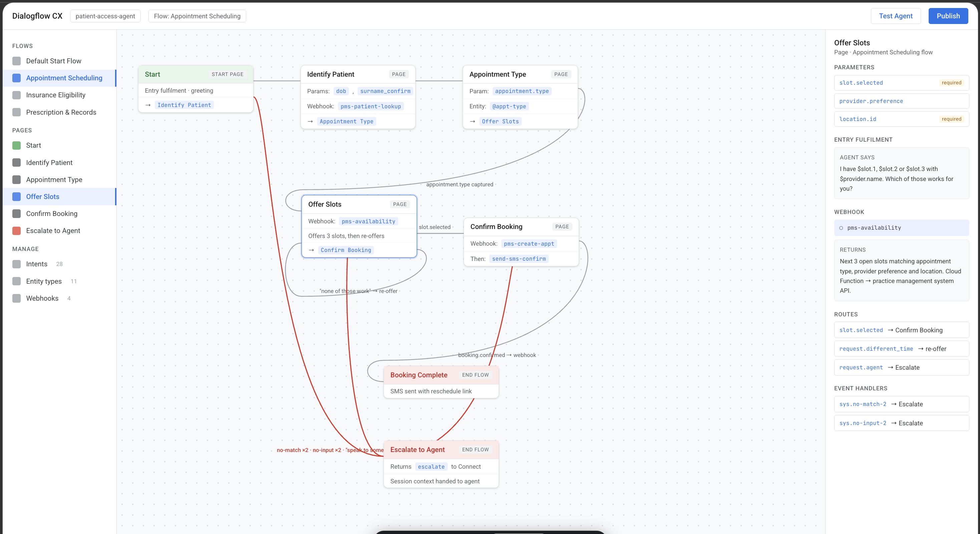The height and width of the screenshot is (534, 980).
Task: Click the Agent Says fulfilment text box
Action: click(901, 173)
